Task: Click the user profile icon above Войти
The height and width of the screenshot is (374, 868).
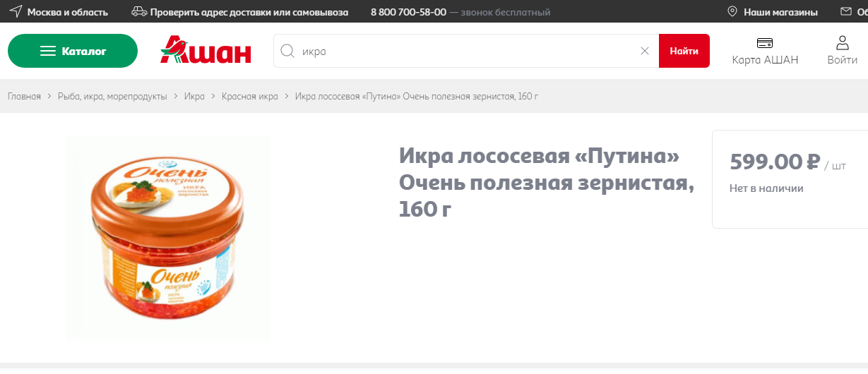Action: (x=843, y=42)
